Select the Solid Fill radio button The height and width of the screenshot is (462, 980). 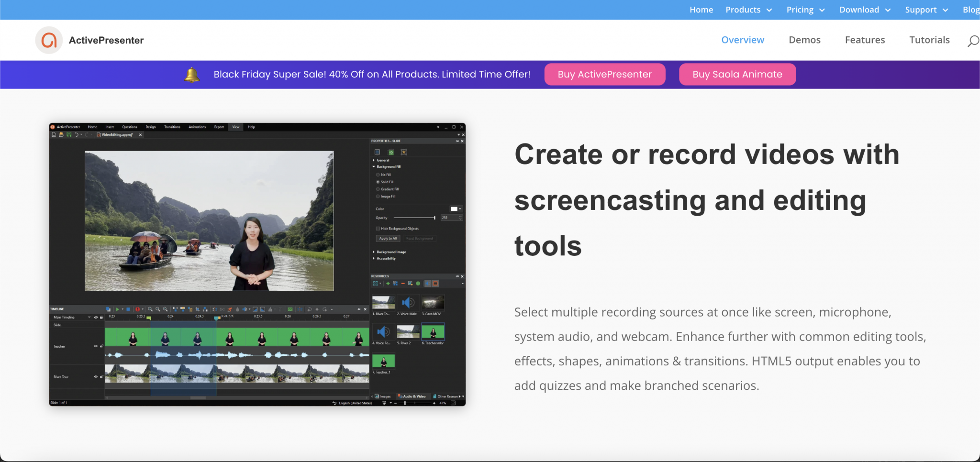378,182
